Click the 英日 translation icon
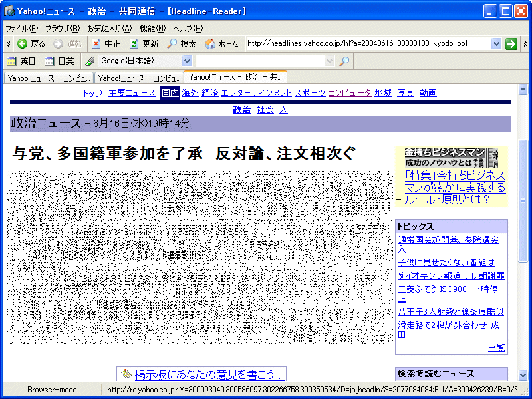Viewport: 532px width, 399px height. click(11, 61)
